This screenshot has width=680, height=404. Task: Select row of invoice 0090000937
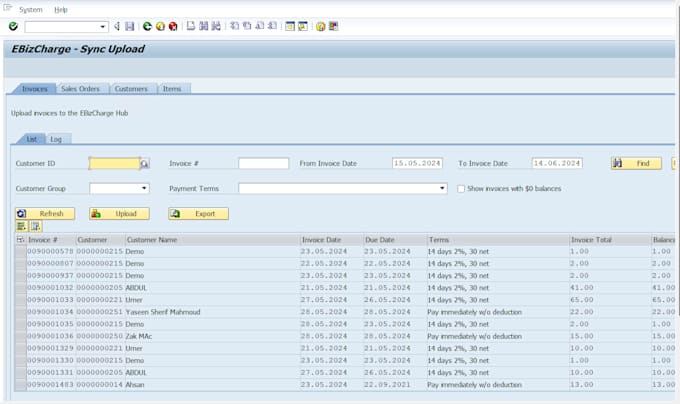pos(20,276)
